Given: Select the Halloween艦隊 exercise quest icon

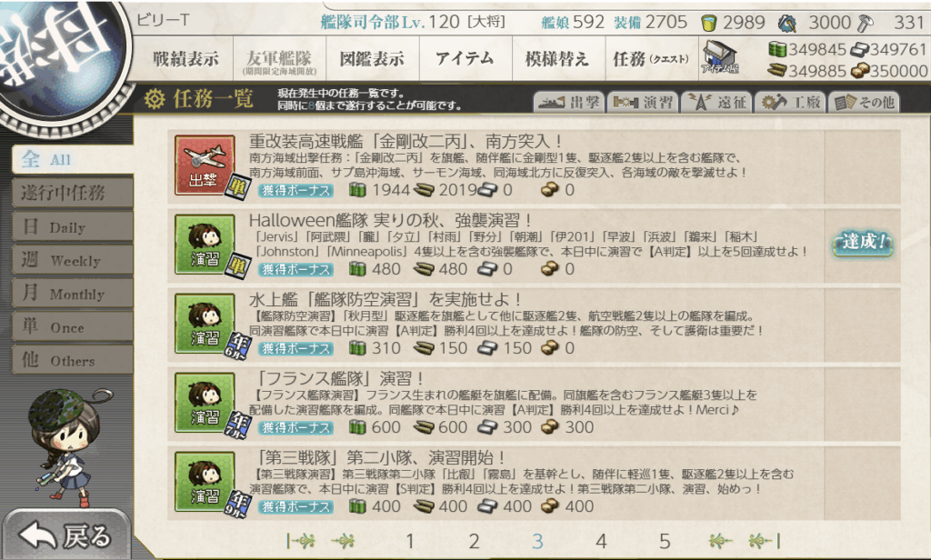Looking at the screenshot, I should click(x=205, y=244).
